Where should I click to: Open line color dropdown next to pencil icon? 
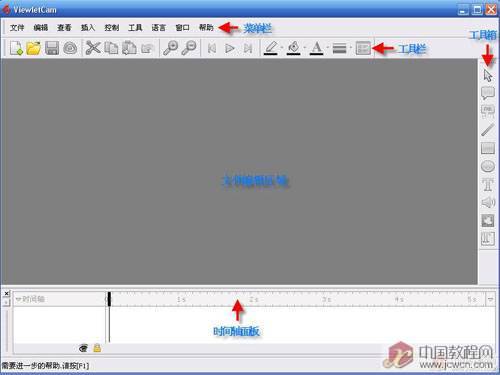(282, 48)
